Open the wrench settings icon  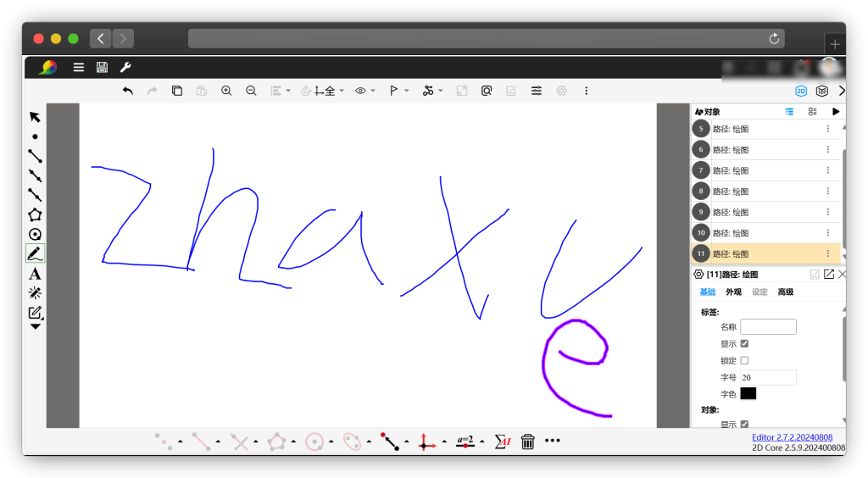click(x=125, y=68)
